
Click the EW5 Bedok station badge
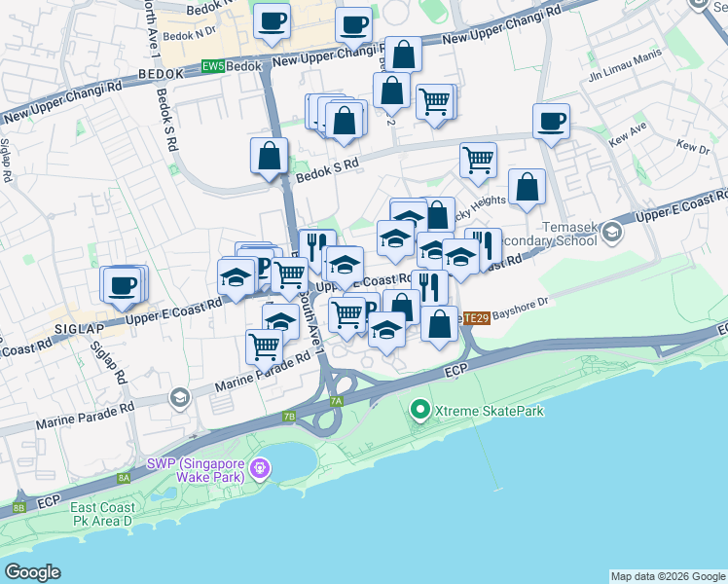point(213,66)
